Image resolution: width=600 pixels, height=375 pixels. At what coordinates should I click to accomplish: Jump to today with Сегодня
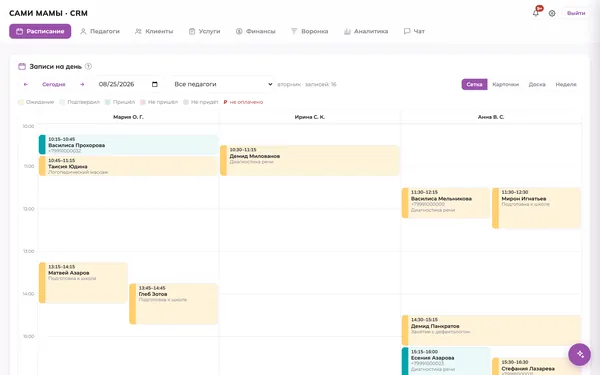54,84
